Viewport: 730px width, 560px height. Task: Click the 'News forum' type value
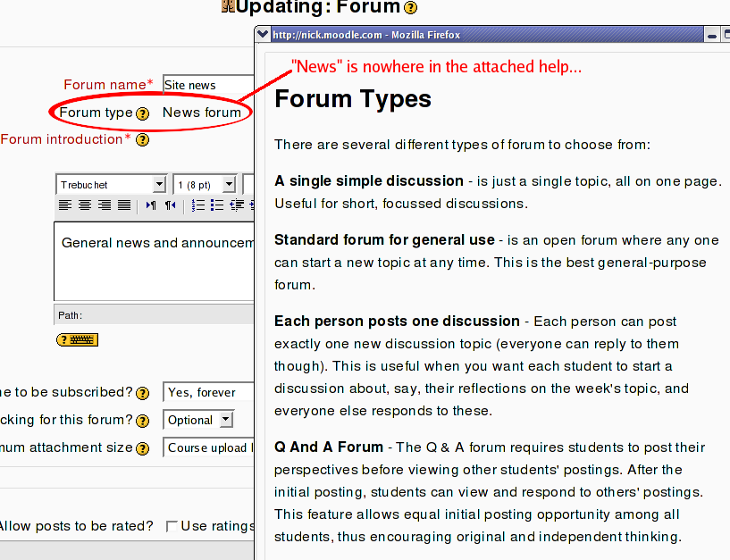202,113
